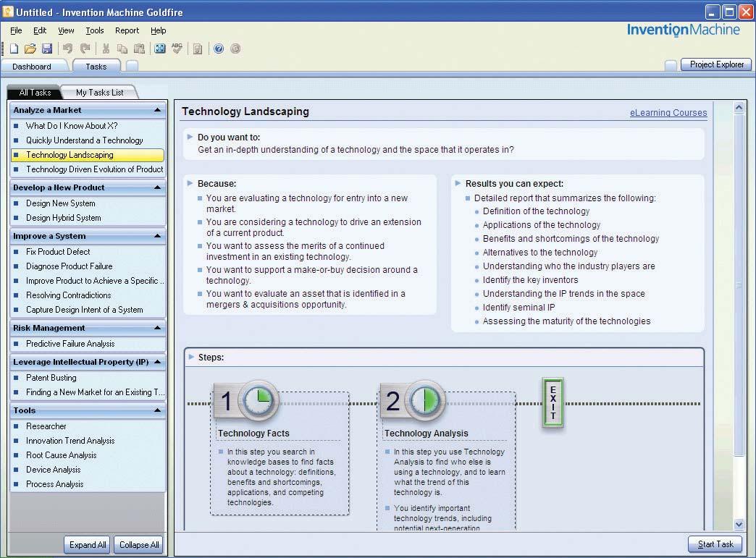Click the Expand All button
The height and width of the screenshot is (558, 756).
tap(88, 545)
